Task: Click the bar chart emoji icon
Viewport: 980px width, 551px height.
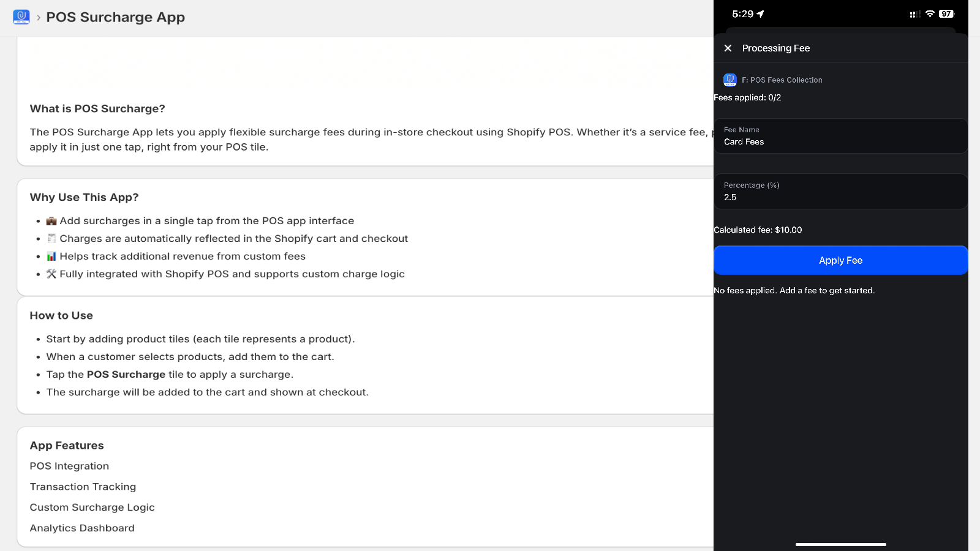Action: click(x=51, y=257)
